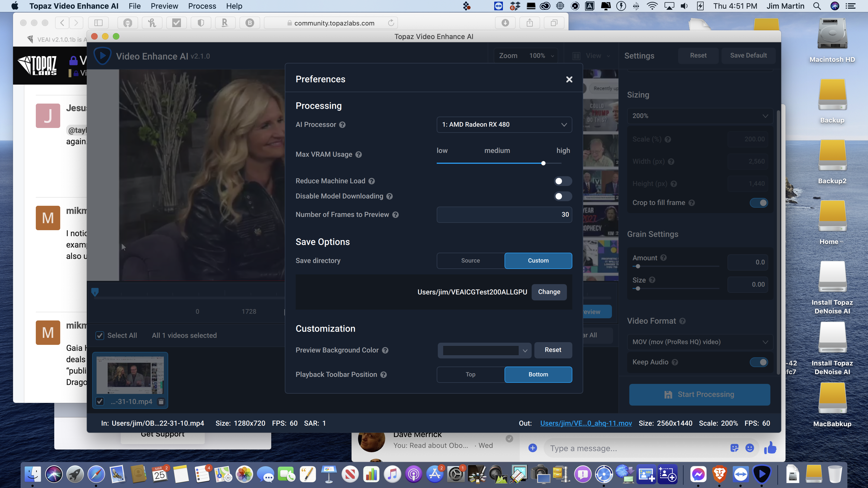
Task: Click Change button for save directory
Action: pyautogui.click(x=549, y=292)
